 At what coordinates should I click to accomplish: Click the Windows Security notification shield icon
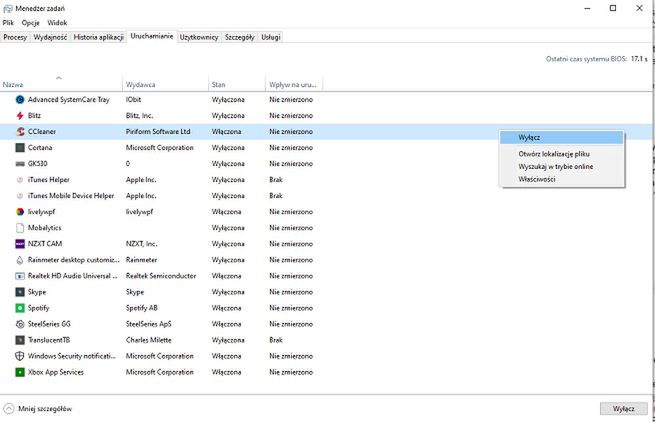[x=20, y=356]
